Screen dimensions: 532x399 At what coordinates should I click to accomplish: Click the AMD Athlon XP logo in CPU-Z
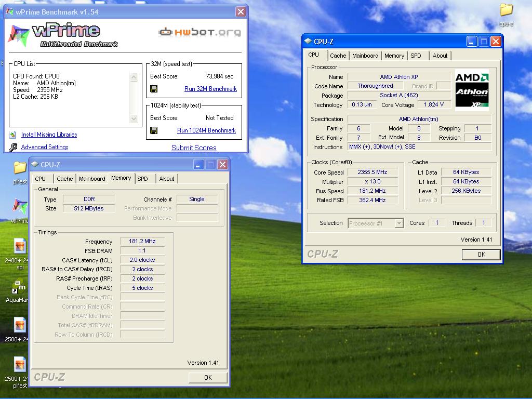pyautogui.click(x=472, y=90)
